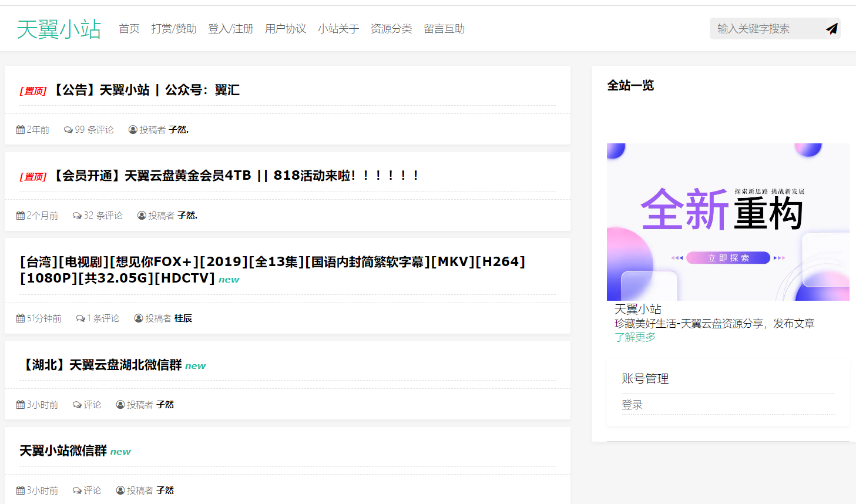Open the 首页 navigation item
Screen dimensions: 856x504
pos(129,29)
